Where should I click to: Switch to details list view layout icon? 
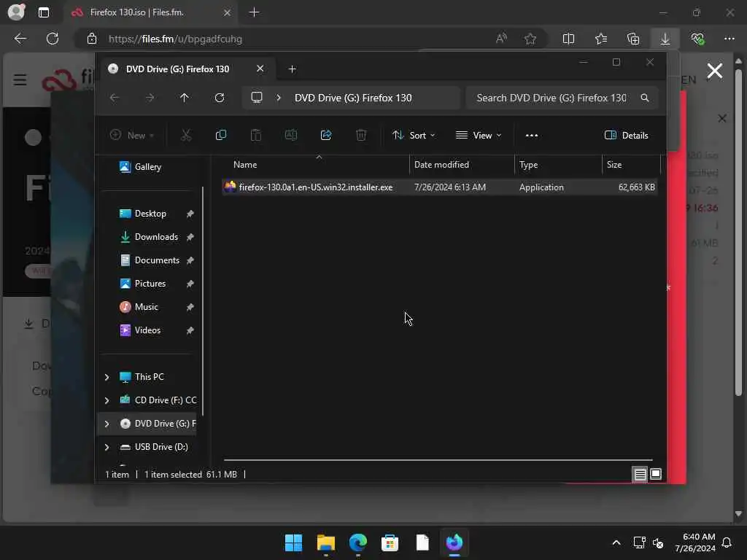(x=640, y=474)
